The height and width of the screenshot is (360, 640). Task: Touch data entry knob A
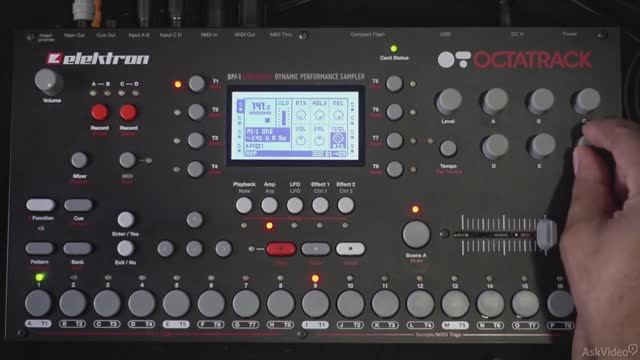tap(494, 101)
